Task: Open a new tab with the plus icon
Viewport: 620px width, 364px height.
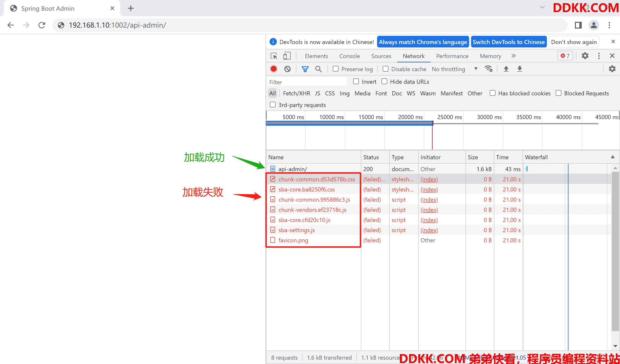Action: click(131, 8)
